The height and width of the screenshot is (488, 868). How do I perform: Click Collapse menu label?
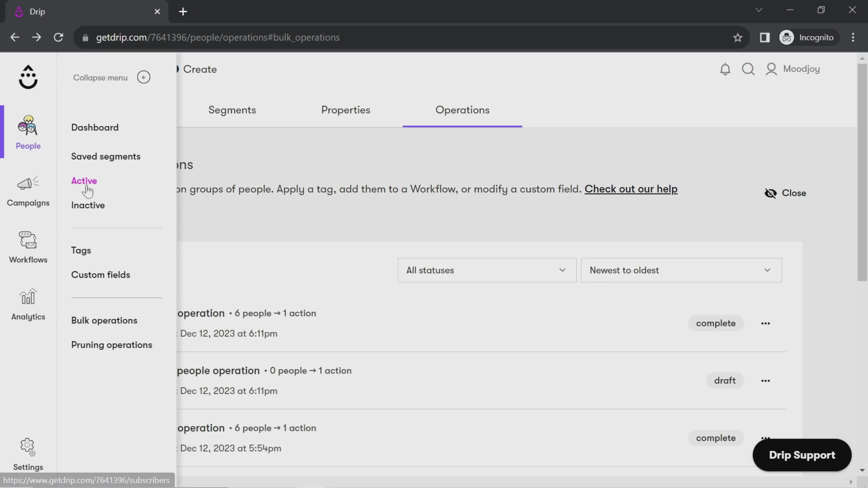(100, 78)
